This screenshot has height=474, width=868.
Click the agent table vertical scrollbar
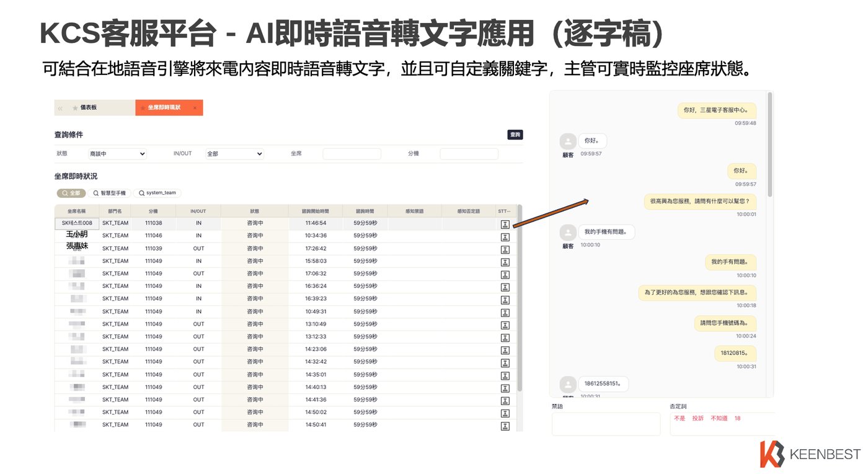click(x=520, y=298)
